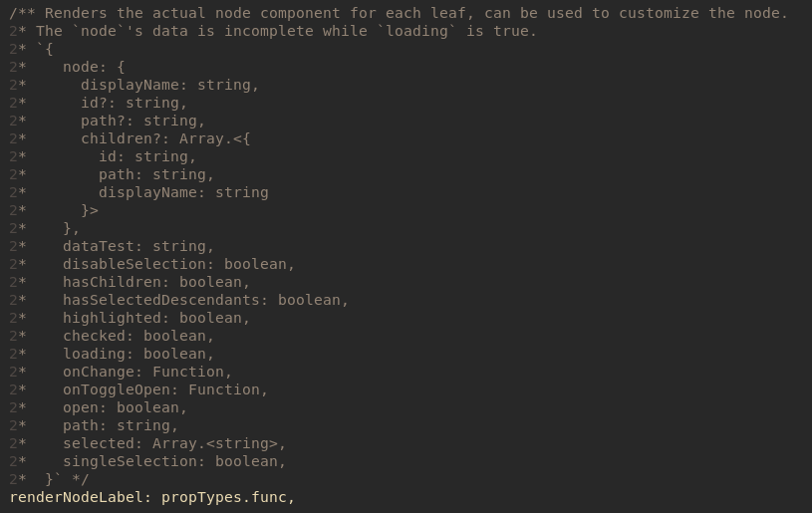The width and height of the screenshot is (812, 513).
Task: Click the 'node: {' opening line
Action: (94, 68)
